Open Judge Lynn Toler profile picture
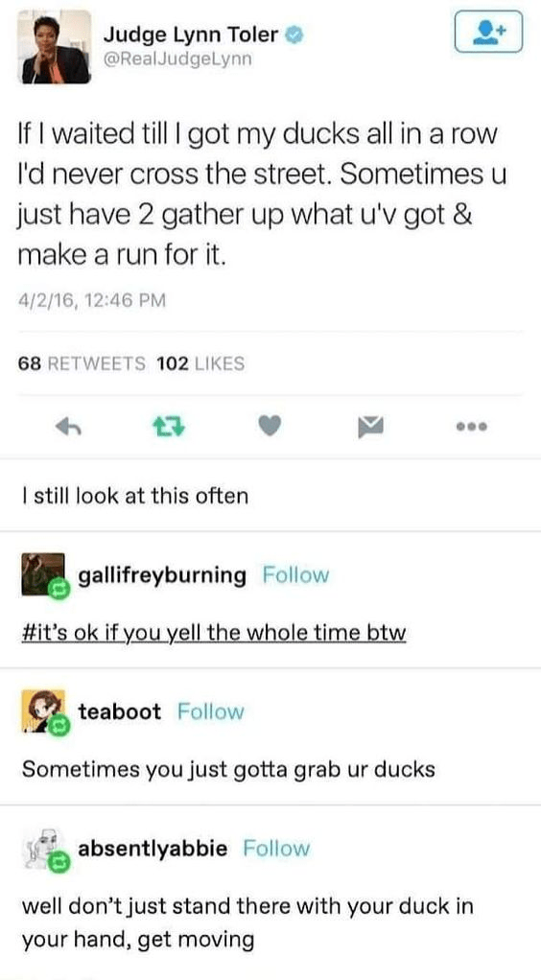Image resolution: width=541 pixels, height=980 pixels. [56, 47]
